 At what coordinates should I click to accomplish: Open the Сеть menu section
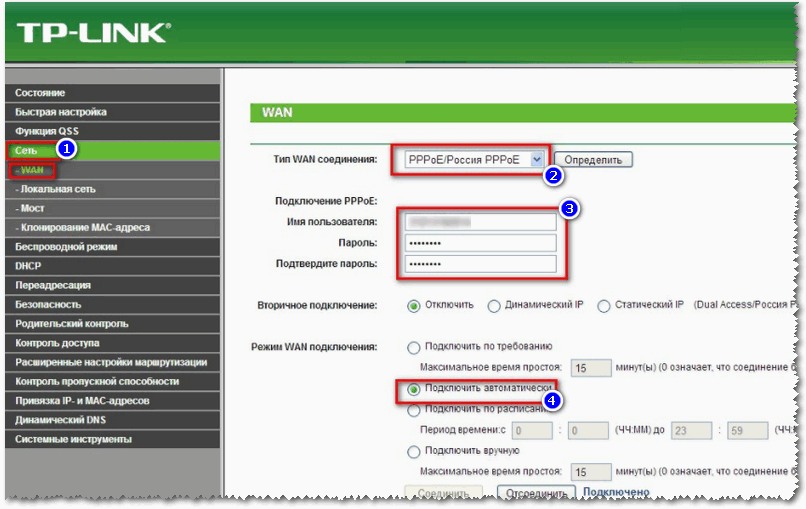pos(26,150)
